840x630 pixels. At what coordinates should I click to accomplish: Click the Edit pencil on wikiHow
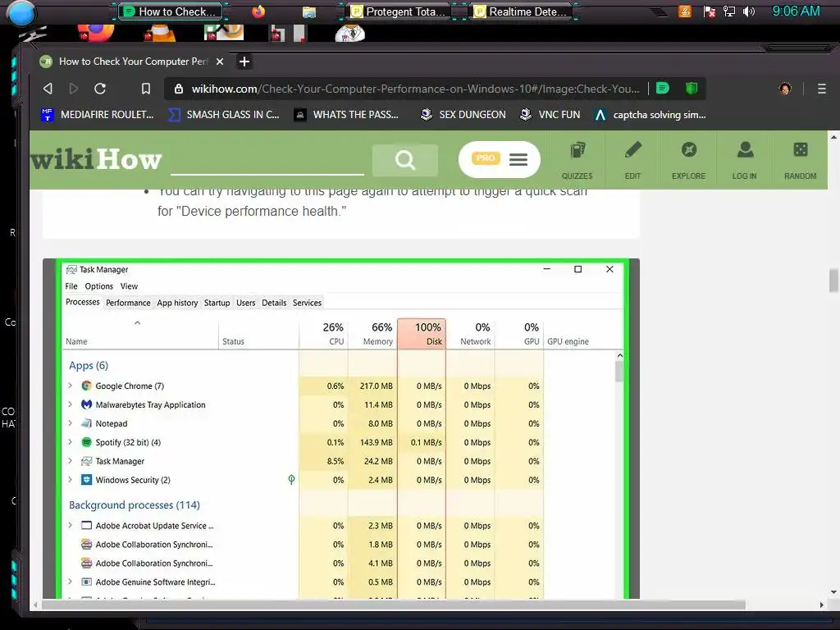(x=632, y=160)
